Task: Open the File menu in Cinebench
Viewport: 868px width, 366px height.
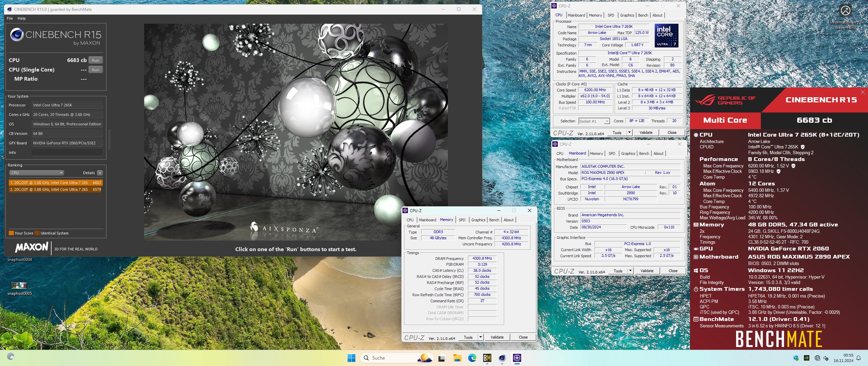Action: click(10, 18)
